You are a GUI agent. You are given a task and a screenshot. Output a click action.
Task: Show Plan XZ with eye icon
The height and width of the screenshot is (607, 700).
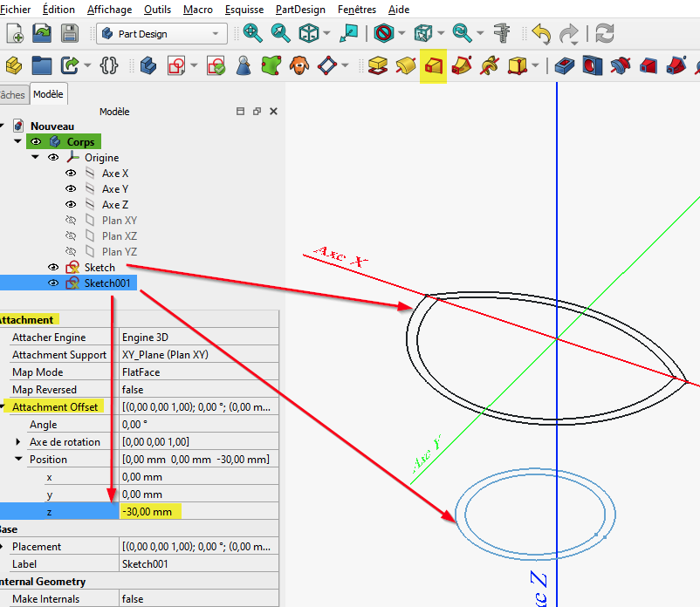71,236
